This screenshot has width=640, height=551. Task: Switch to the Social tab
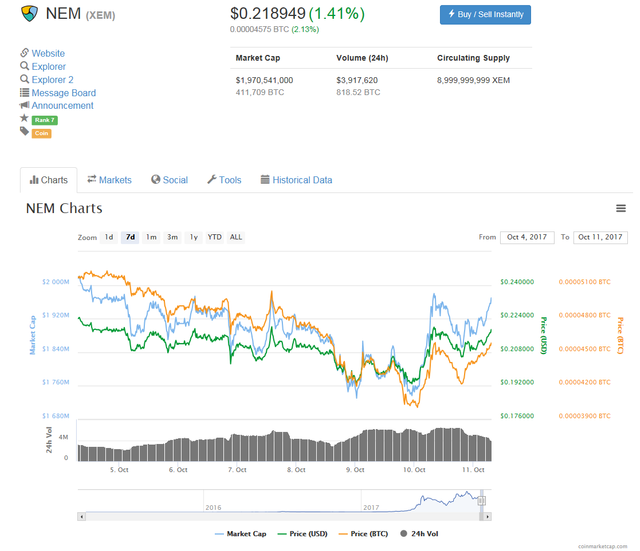tap(169, 180)
